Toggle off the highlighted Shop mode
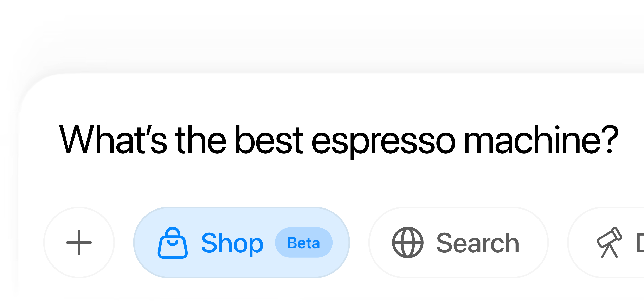Screen dimensions: 644x308 241,243
